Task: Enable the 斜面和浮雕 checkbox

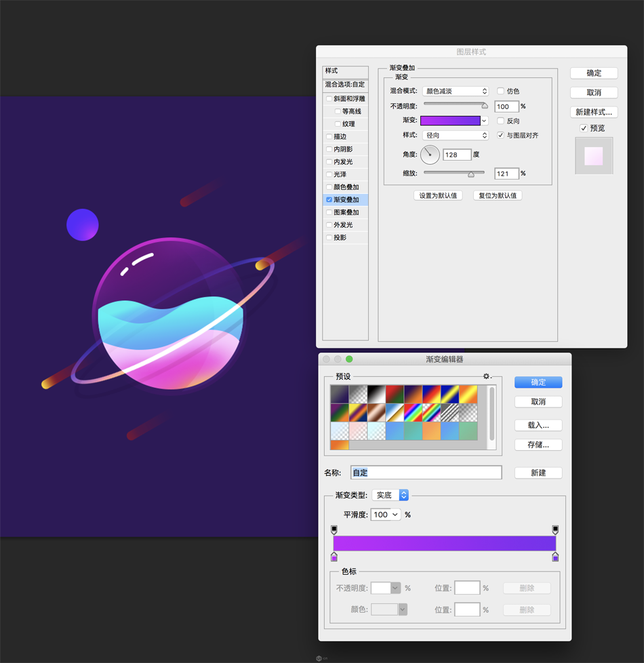Action: [x=329, y=98]
